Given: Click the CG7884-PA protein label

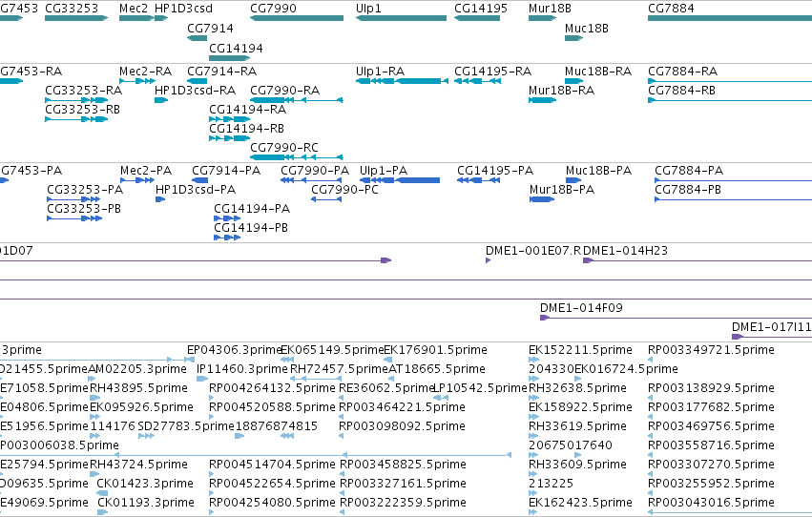Looking at the screenshot, I should point(689,171).
